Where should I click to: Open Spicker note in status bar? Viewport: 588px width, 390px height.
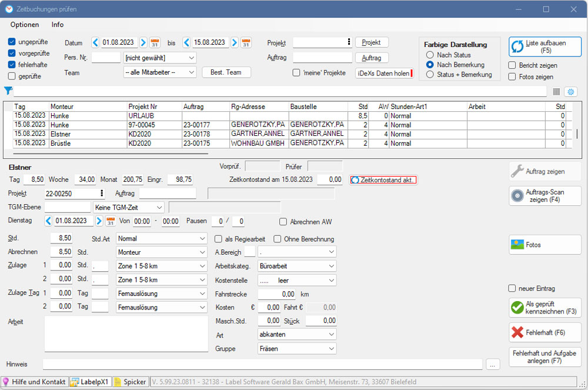[130, 382]
